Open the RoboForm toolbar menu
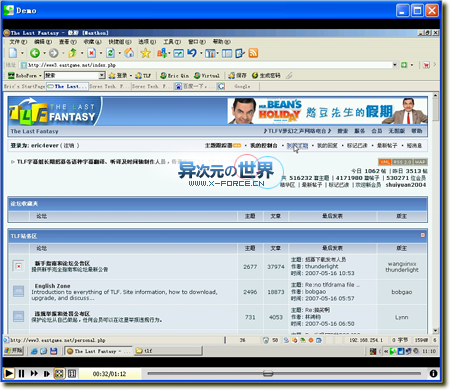 coord(25,76)
